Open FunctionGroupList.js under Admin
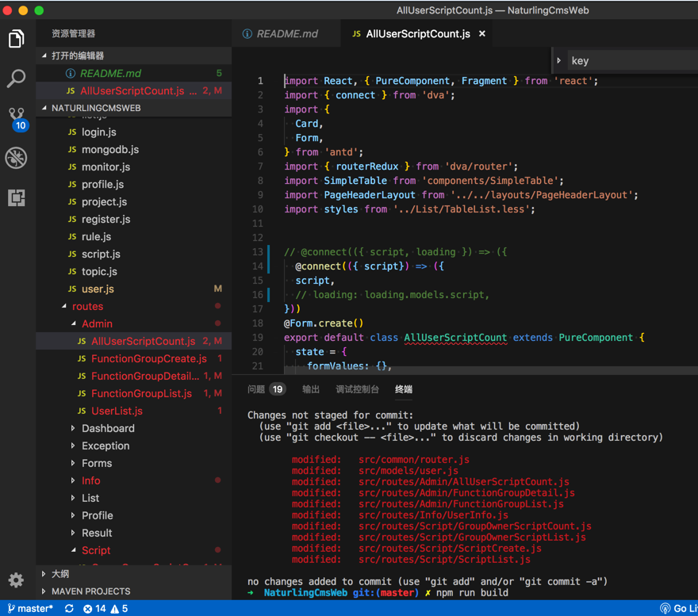This screenshot has height=616, width=698. point(133,393)
